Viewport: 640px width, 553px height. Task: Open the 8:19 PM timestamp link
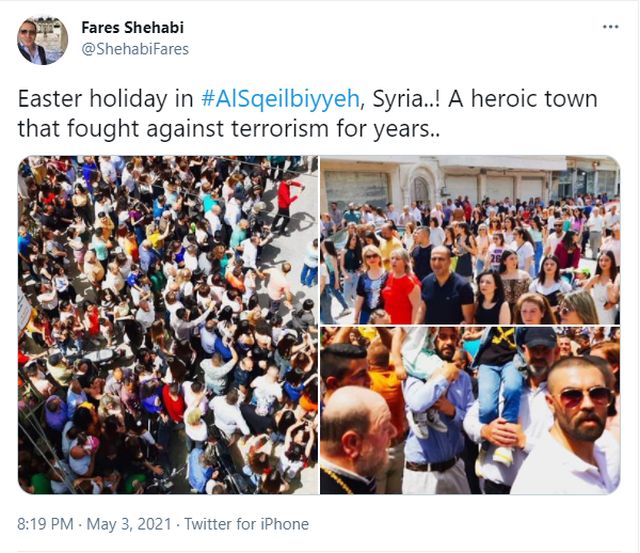(x=45, y=524)
